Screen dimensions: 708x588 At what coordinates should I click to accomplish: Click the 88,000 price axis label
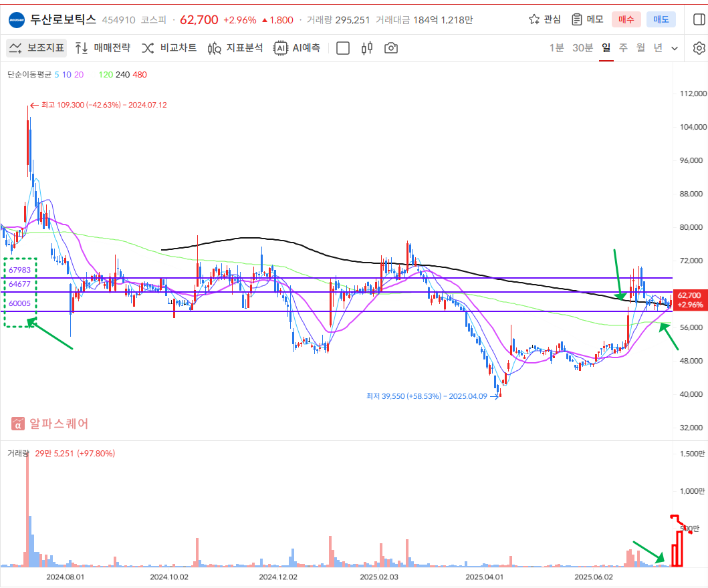[691, 194]
